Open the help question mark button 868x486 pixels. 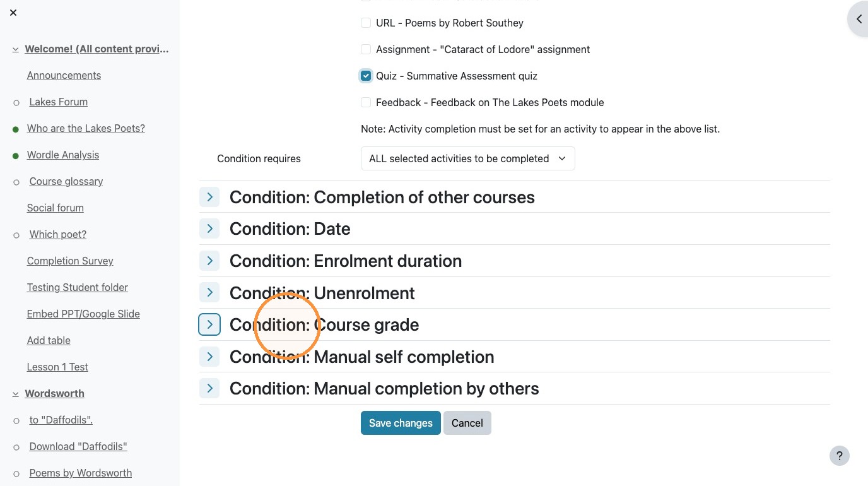click(839, 456)
